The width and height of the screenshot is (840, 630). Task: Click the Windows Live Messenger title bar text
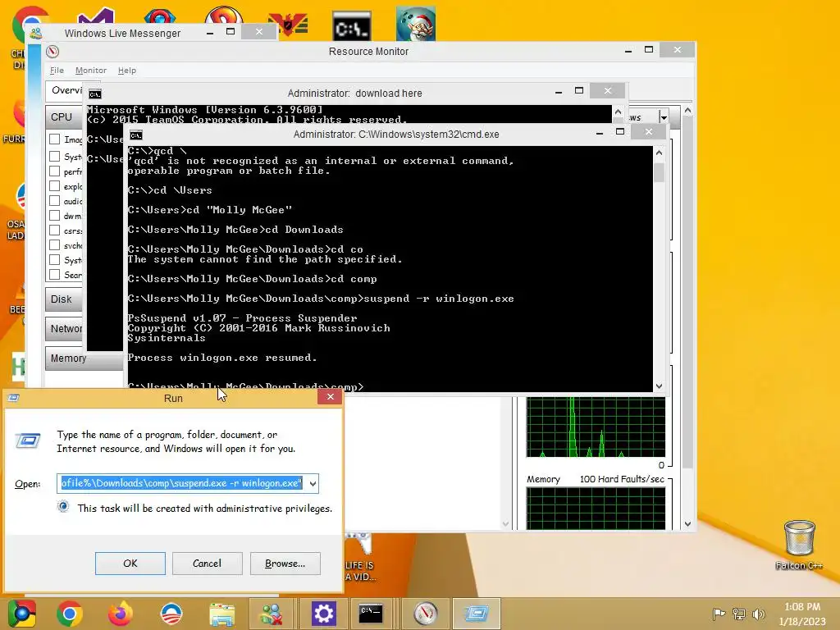point(123,33)
